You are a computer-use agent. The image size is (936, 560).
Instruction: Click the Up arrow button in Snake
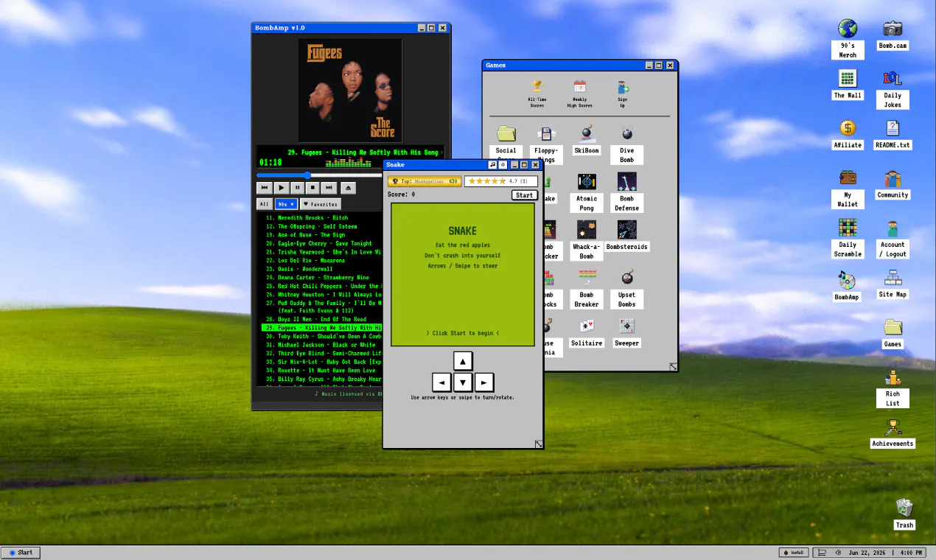click(x=462, y=361)
